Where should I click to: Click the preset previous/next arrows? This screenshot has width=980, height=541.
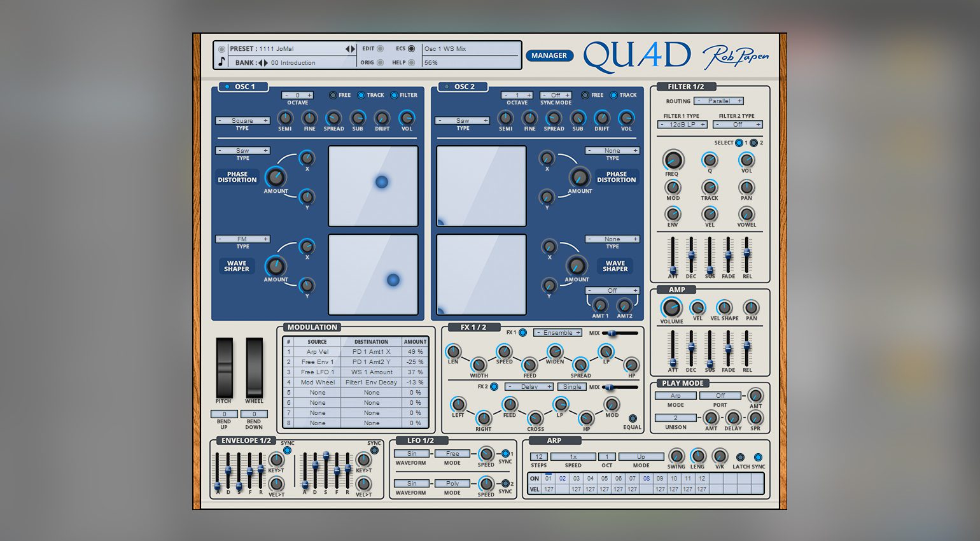[350, 49]
